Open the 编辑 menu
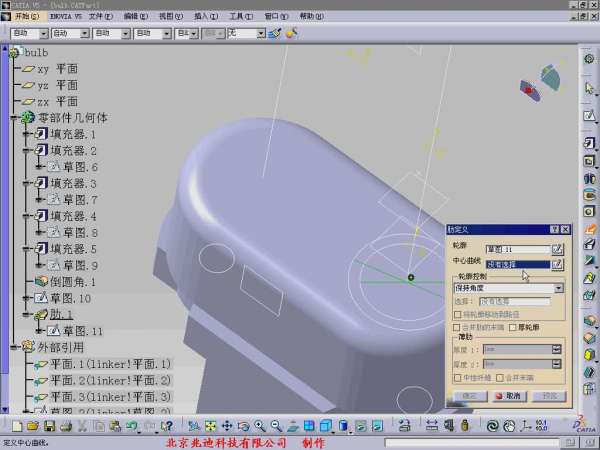Screen dimensions: 600x450 [x=135, y=16]
